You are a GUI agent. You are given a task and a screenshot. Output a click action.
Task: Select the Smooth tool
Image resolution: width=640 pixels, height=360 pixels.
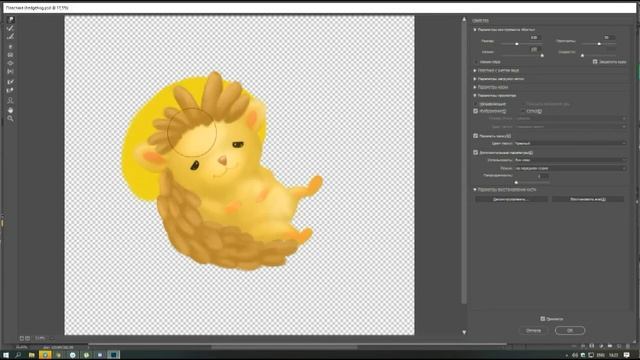11,37
